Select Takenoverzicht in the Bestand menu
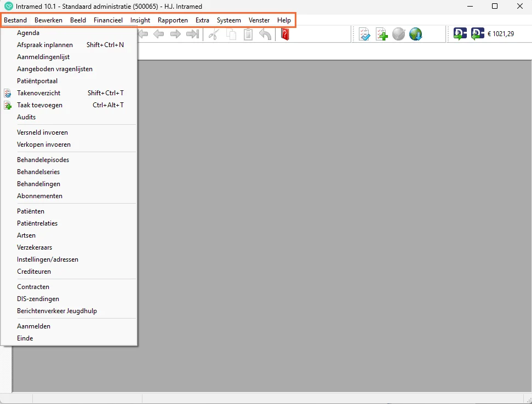This screenshot has width=532, height=404. point(38,93)
